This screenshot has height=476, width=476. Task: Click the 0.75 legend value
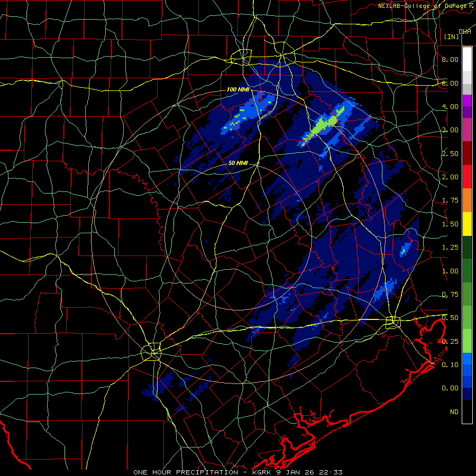click(450, 295)
